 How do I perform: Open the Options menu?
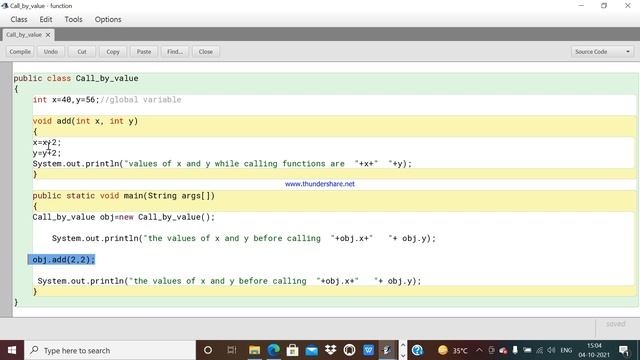click(108, 19)
